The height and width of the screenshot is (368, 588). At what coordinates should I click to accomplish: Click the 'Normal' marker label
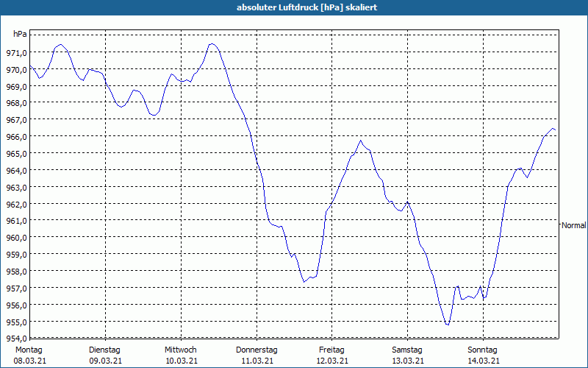574,225
